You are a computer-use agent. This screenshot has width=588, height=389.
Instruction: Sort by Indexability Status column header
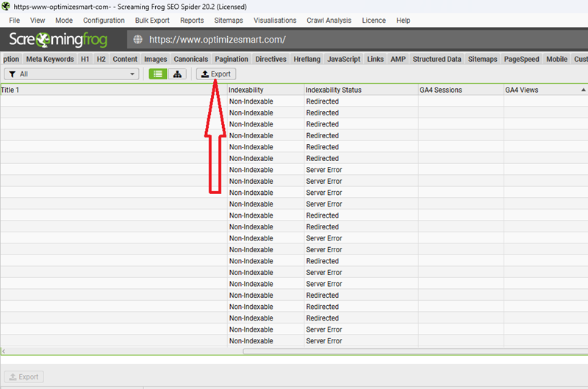click(361, 90)
